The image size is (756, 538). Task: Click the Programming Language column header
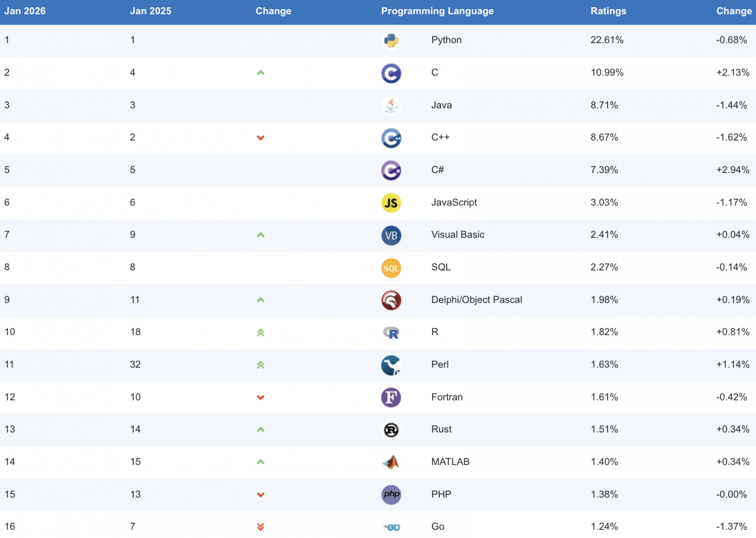437,11
